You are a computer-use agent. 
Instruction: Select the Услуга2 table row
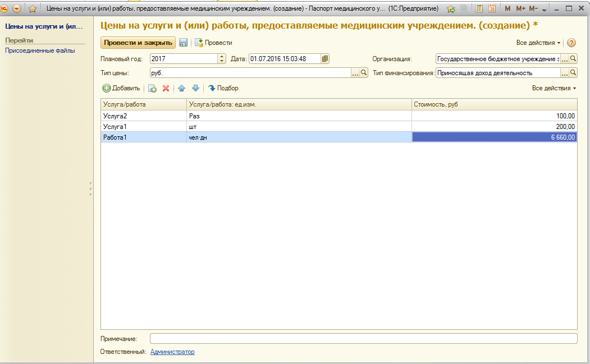point(143,116)
